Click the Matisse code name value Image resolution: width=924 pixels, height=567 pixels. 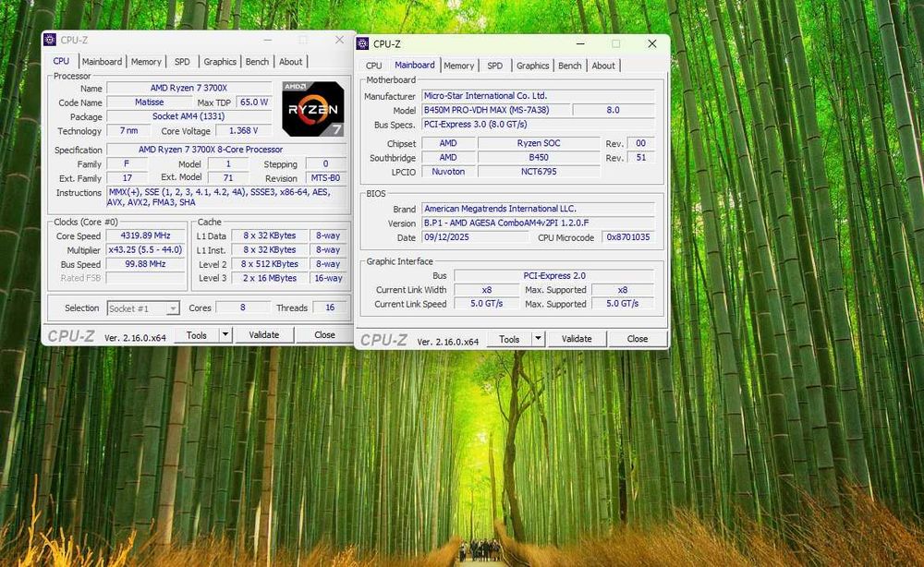click(x=149, y=102)
